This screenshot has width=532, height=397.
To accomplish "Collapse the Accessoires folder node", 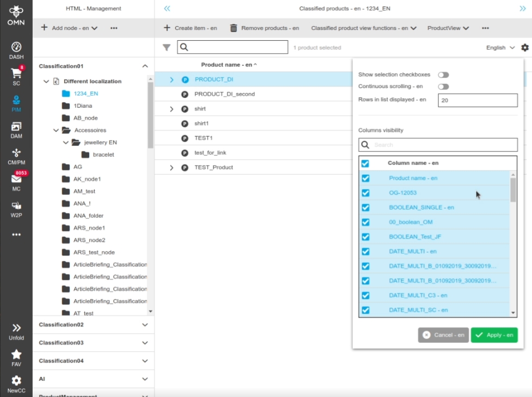I will (56, 130).
